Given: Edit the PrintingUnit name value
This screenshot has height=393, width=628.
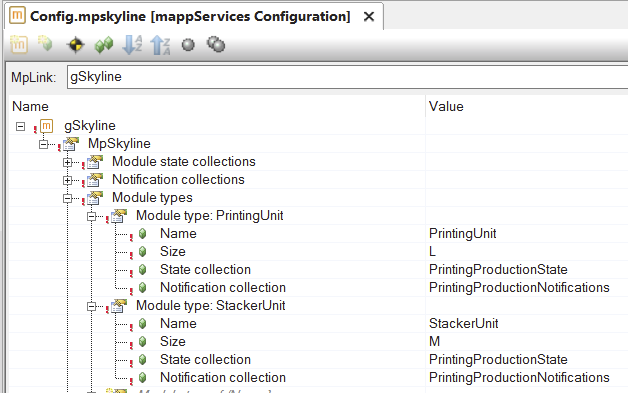Looking at the screenshot, I should coord(463,234).
